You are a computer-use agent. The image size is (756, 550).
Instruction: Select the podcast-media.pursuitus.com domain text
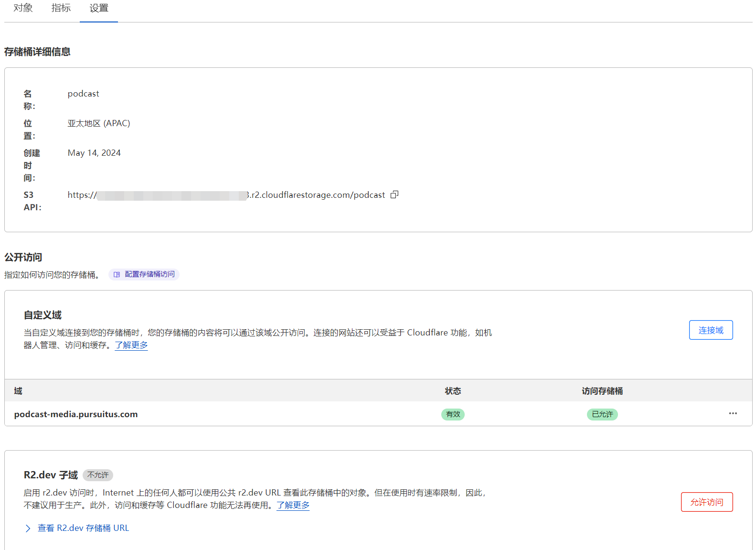point(76,414)
